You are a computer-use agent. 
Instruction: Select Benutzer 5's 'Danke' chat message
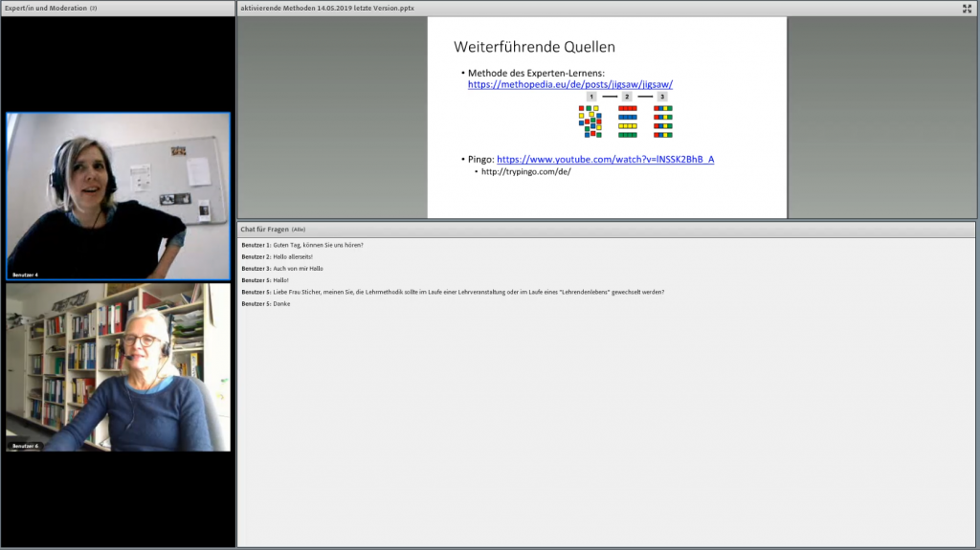[280, 303]
